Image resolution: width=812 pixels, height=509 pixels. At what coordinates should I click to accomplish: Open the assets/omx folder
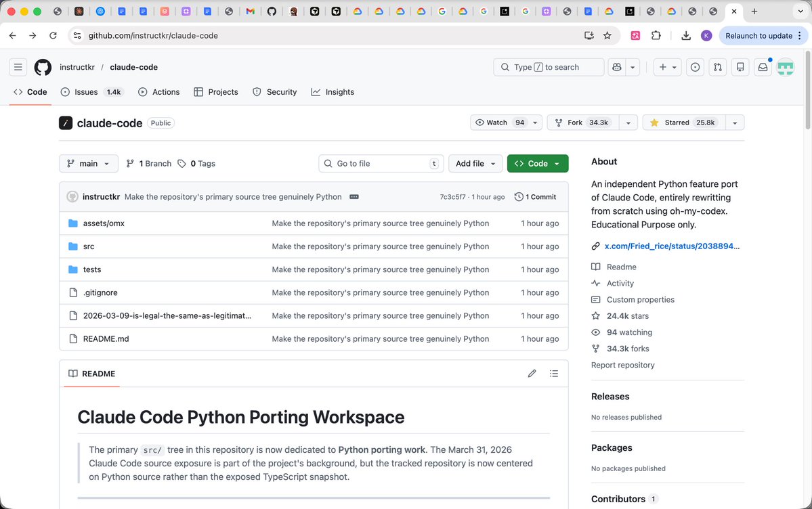(104, 223)
